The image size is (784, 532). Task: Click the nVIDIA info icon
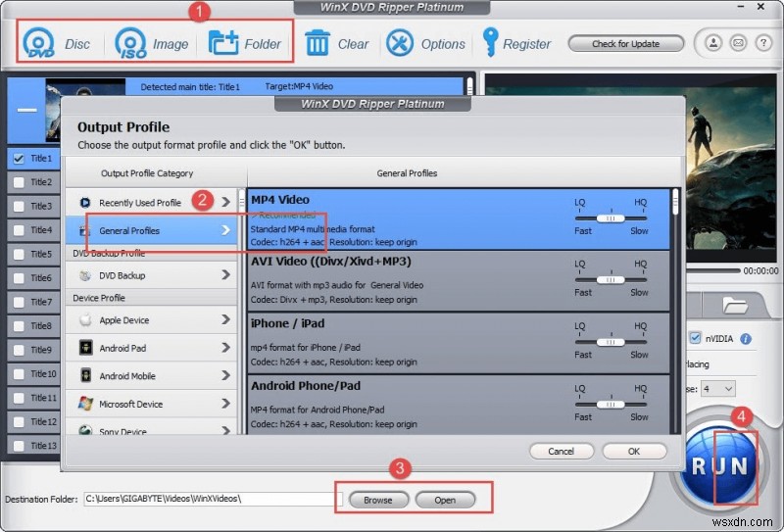coord(746,339)
